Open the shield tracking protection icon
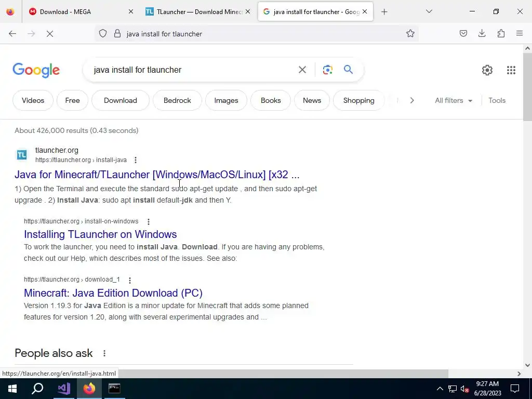The image size is (532, 399). pyautogui.click(x=103, y=34)
